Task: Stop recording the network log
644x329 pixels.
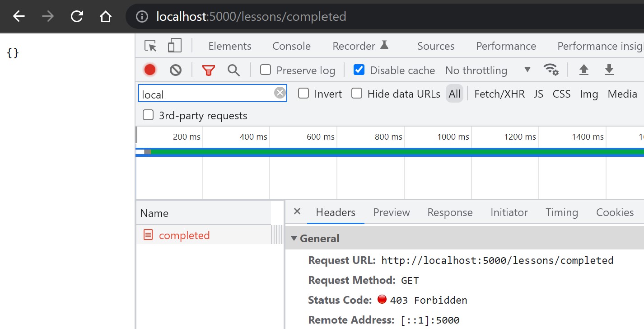Action: coord(150,70)
